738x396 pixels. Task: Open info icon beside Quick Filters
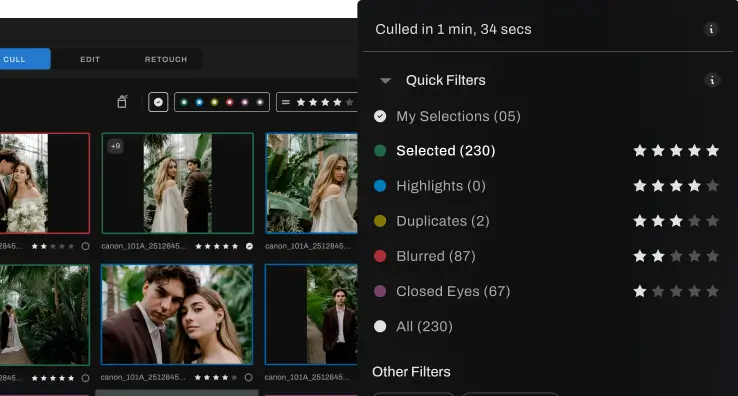point(712,80)
